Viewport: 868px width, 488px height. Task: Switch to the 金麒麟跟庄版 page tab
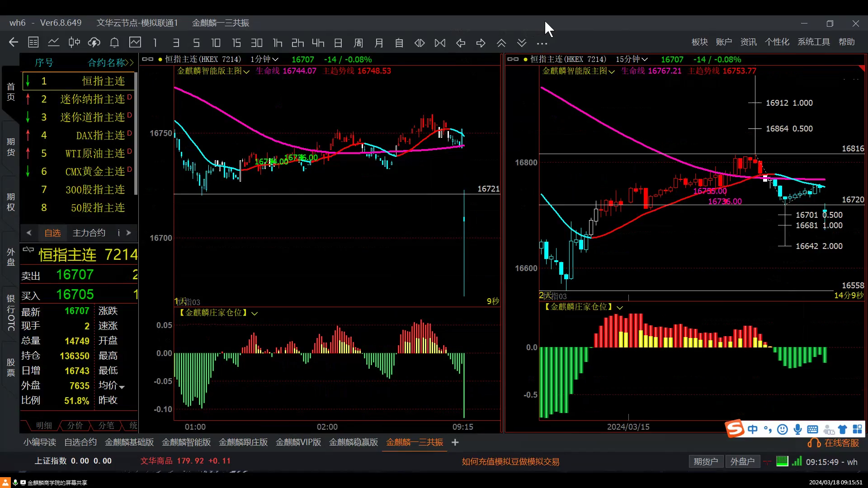pyautogui.click(x=243, y=442)
